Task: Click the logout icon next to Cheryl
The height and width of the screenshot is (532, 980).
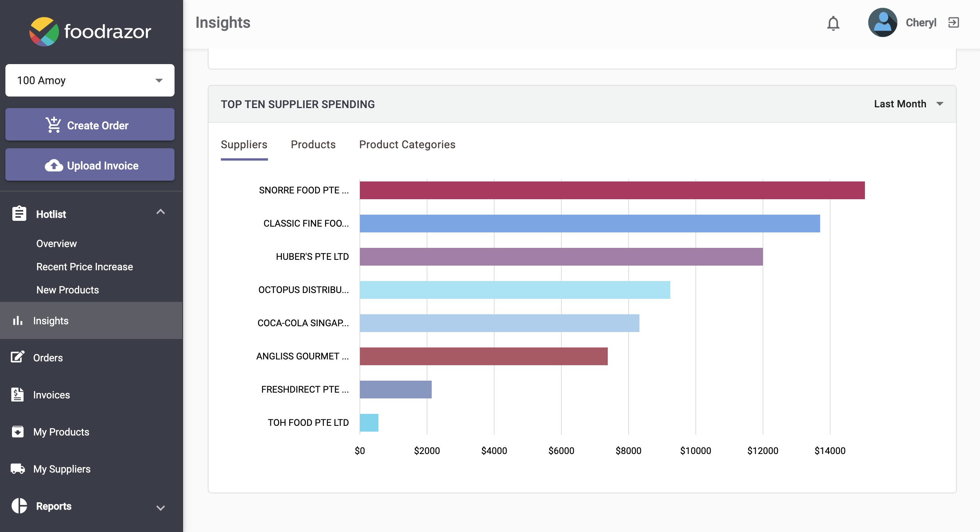Action: (953, 23)
